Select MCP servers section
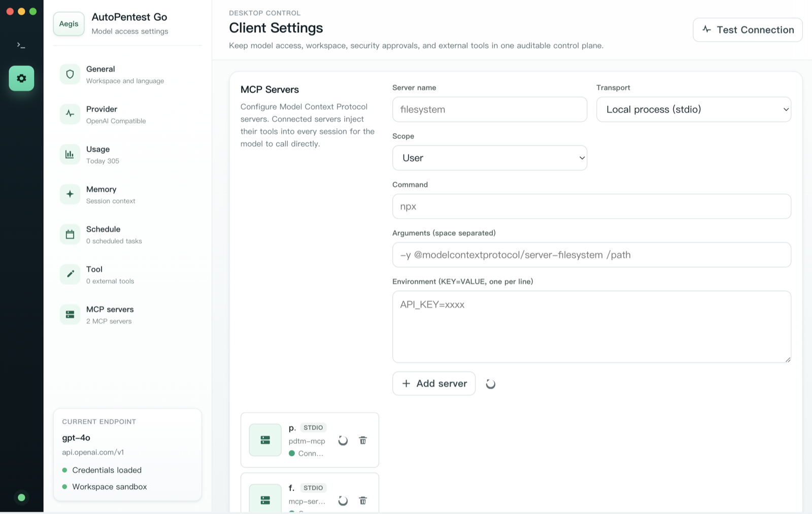The image size is (812, 514). [x=128, y=315]
